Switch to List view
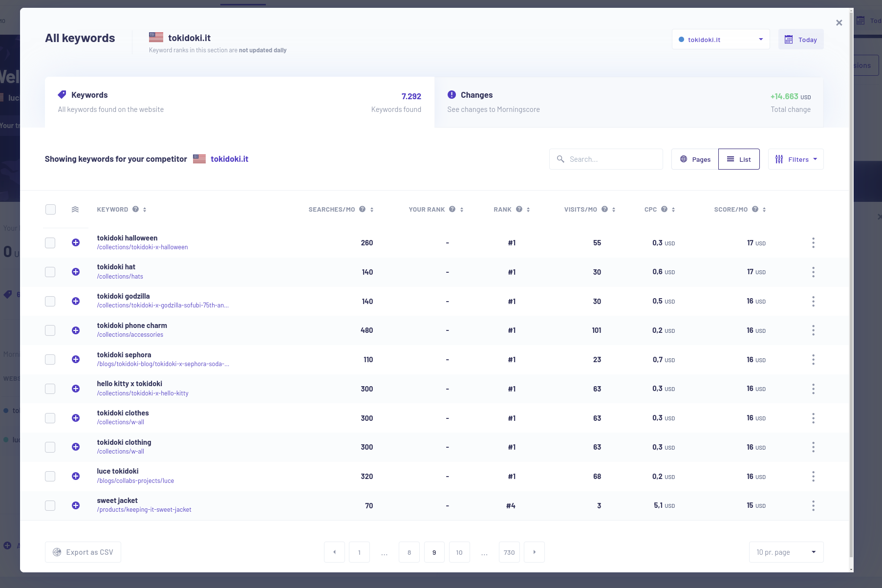 (x=739, y=159)
